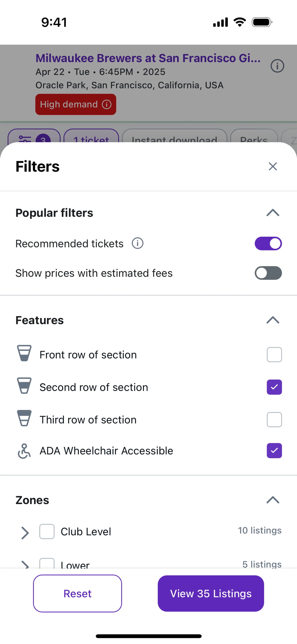Collapse the Popular filters section
Viewport: 297px width, 644px height.
point(273,213)
